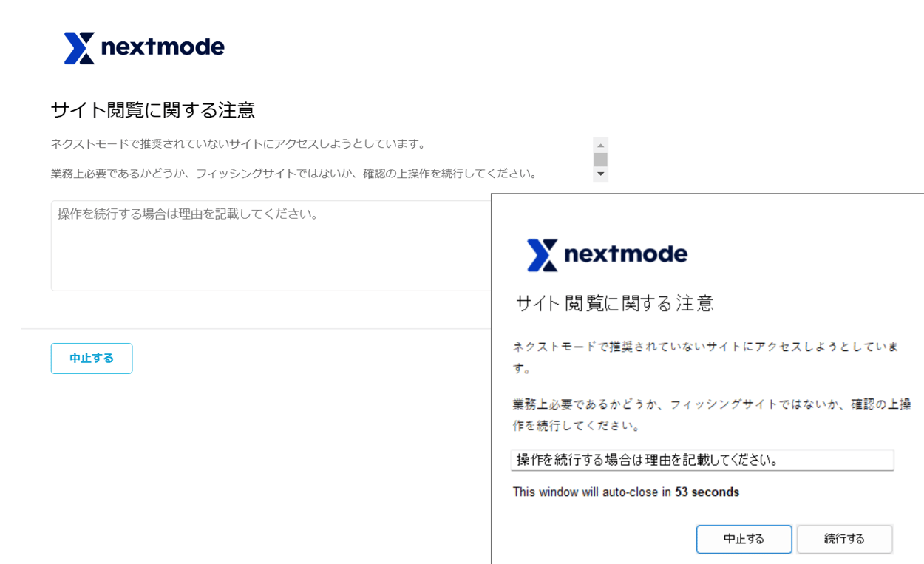924x564 pixels.
Task: Click the gray scrollbar thumb
Action: point(599,158)
